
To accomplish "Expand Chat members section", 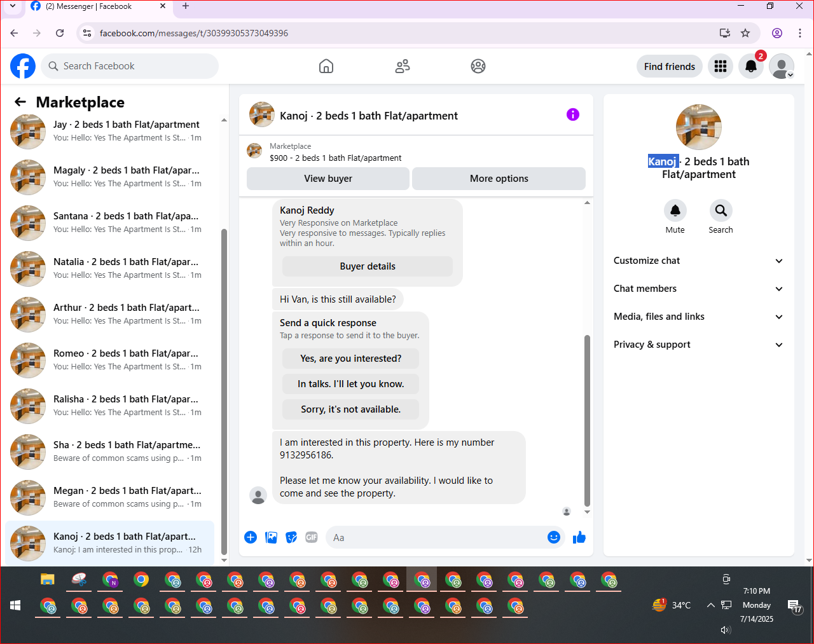I will [x=698, y=289].
